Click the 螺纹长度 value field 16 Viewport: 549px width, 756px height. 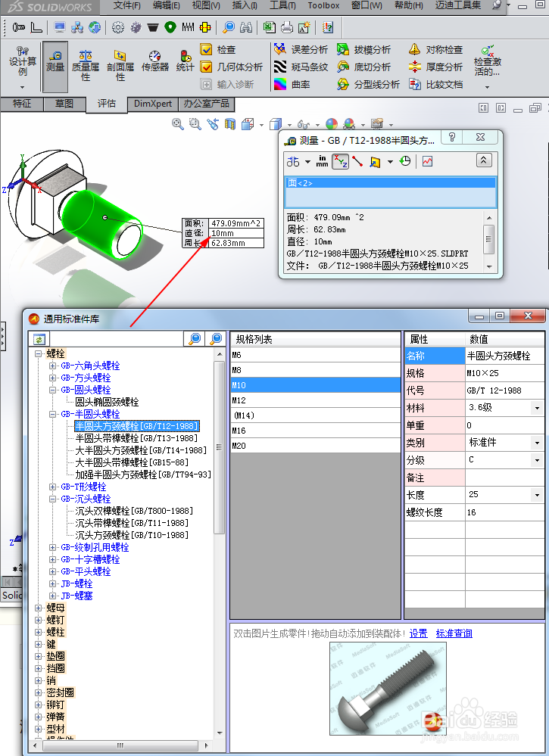pyautogui.click(x=504, y=512)
